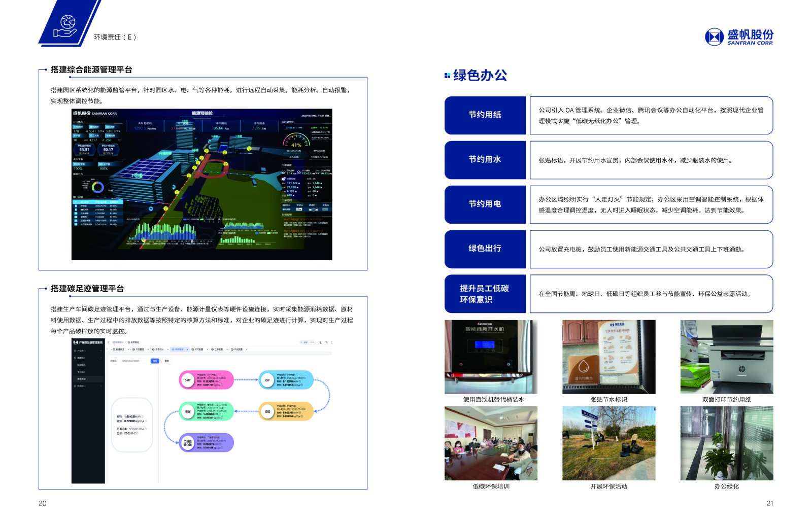Click the 41% gauge on energy dashboard
Viewport: 812px width, 526px height.
coord(296,144)
